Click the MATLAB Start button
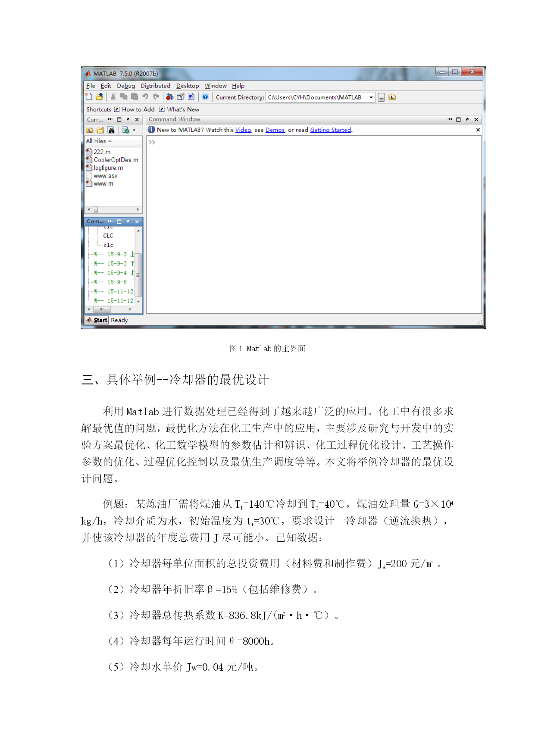This screenshot has width=535, height=756. pos(96,320)
